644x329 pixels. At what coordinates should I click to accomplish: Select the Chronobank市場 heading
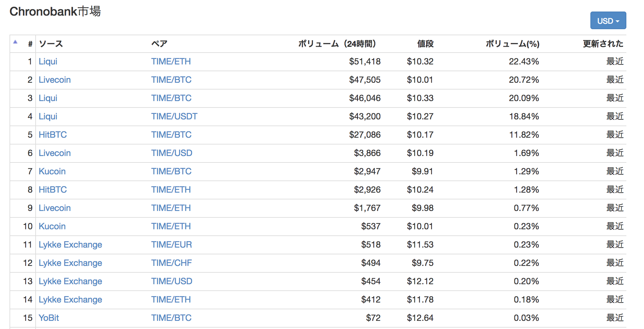[x=55, y=12]
